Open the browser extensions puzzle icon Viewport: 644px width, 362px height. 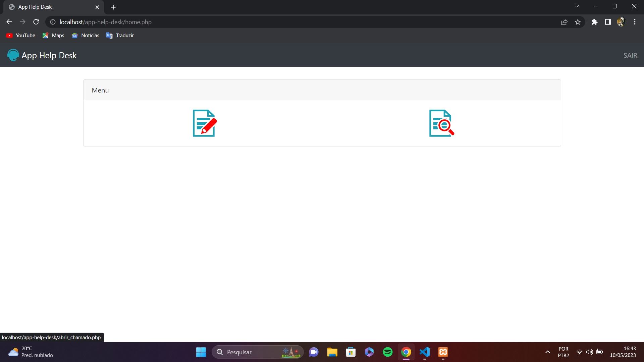[594, 22]
